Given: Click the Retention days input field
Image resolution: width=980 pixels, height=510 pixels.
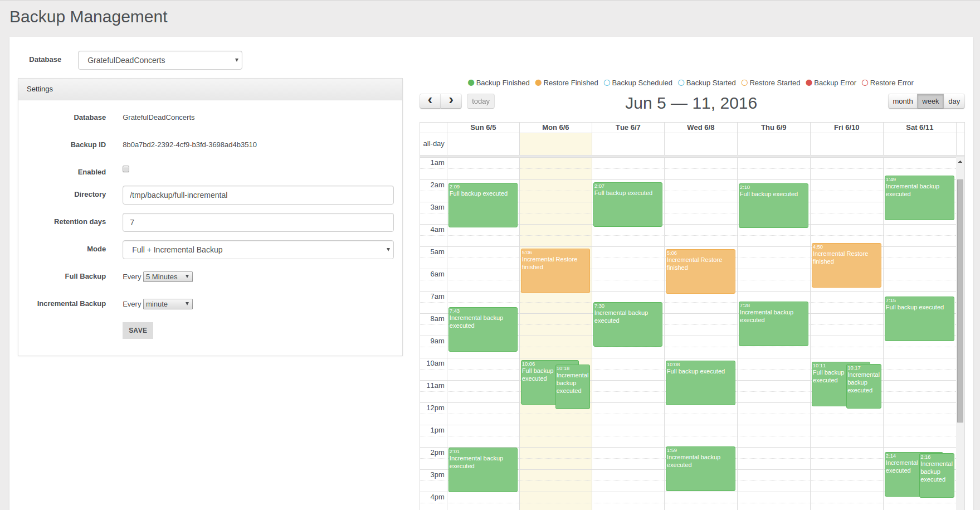Looking at the screenshot, I should point(258,222).
